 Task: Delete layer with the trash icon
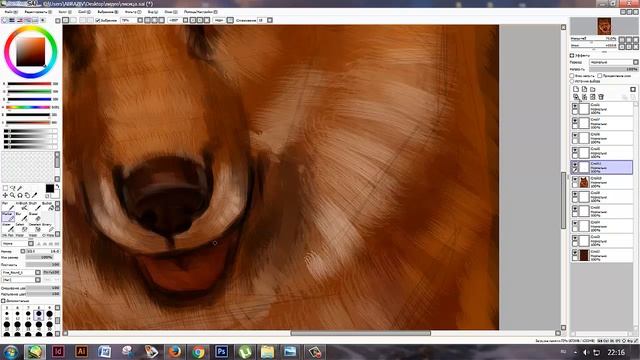point(601,97)
